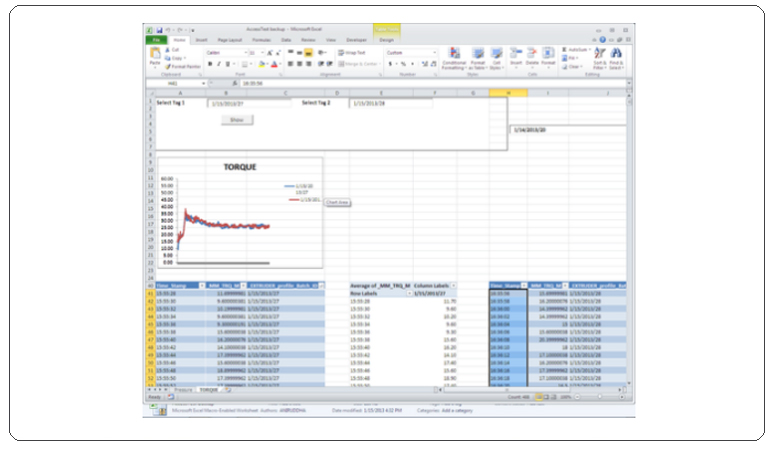770x450 pixels.
Task: Open Cell Styles gallery
Action: click(x=496, y=58)
